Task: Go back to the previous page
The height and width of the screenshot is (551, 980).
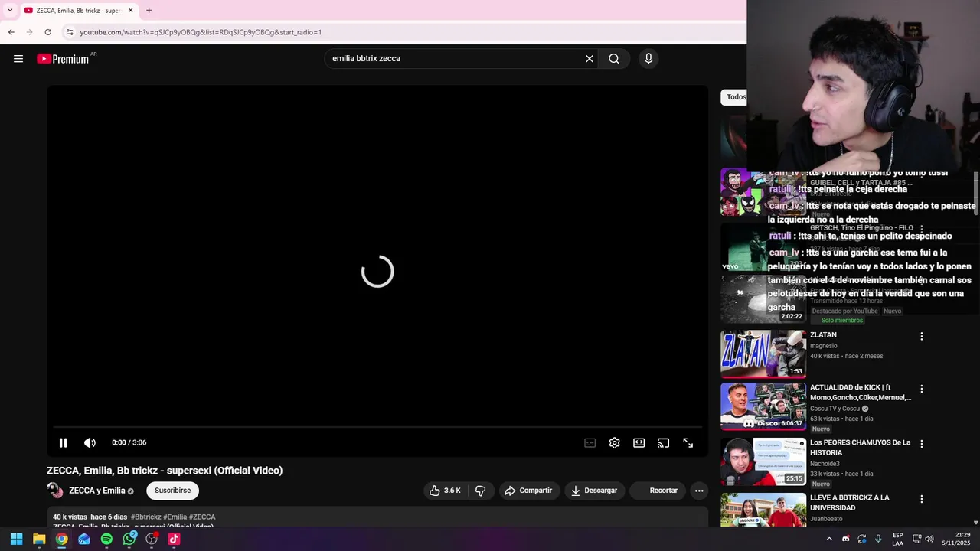Action: tap(11, 32)
